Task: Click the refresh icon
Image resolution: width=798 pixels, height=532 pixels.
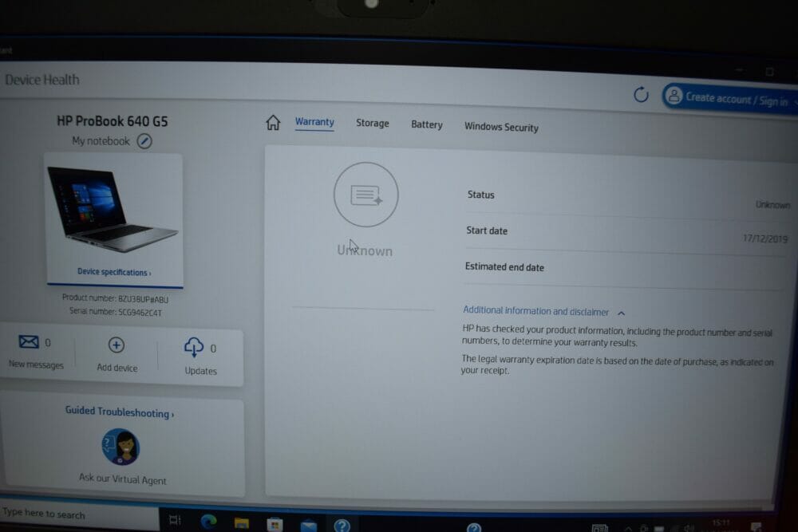Action: (641, 95)
